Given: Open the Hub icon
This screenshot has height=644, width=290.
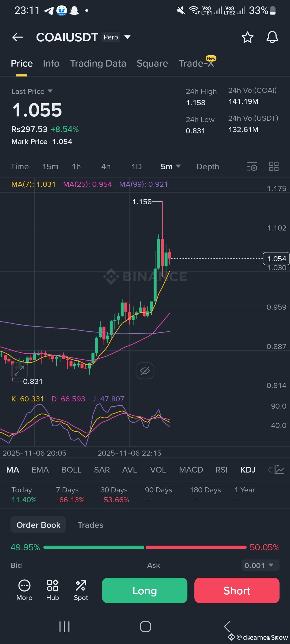Looking at the screenshot, I should coord(52,590).
